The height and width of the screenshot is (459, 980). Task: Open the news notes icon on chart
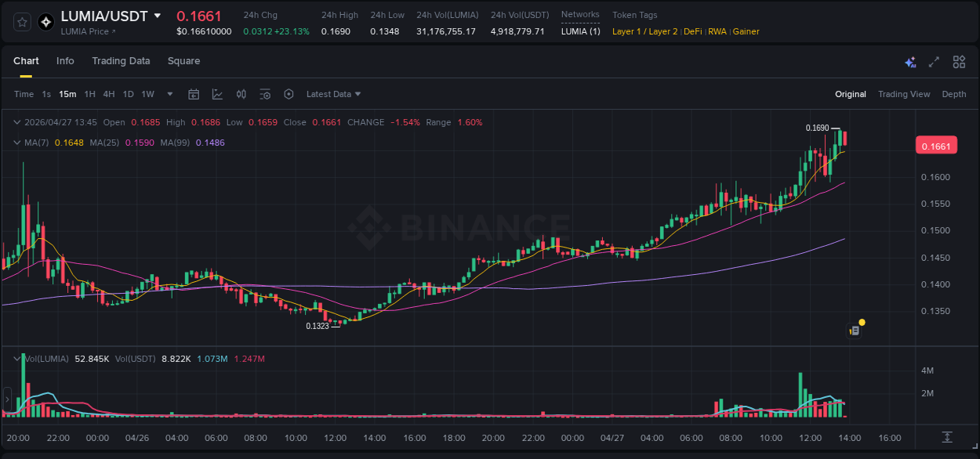[x=855, y=331]
